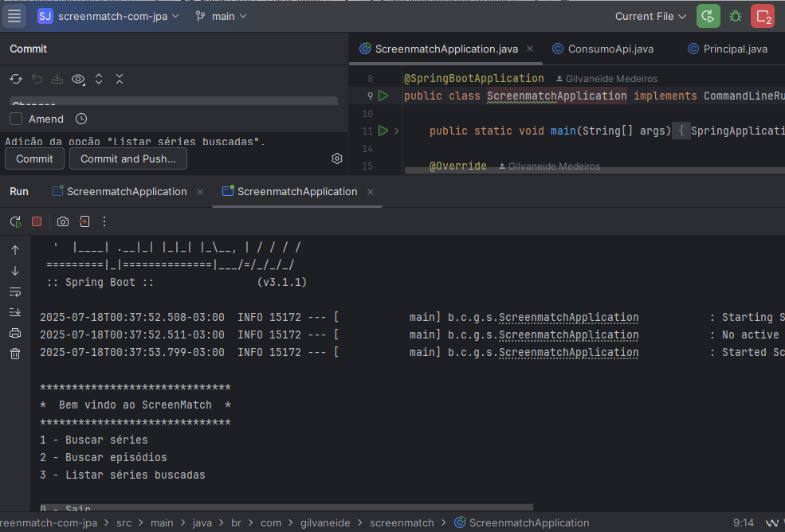
Task: Click the Gilvaneide Medeiros author hint on line 8
Action: coord(606,79)
